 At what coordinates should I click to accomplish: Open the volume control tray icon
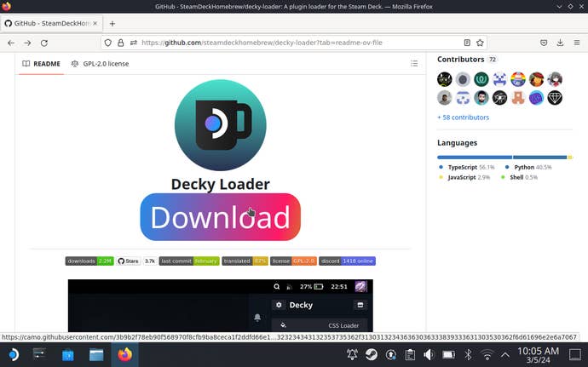pyautogui.click(x=429, y=354)
